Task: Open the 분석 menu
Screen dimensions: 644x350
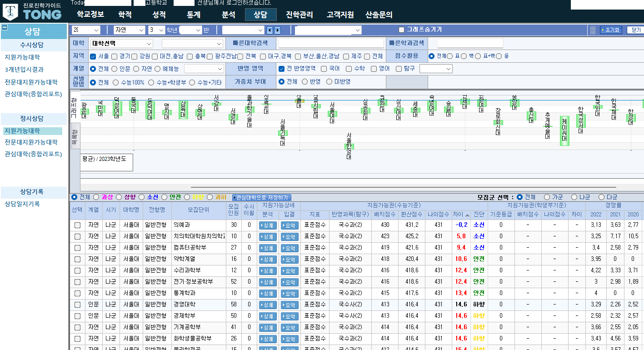Action: click(x=229, y=15)
